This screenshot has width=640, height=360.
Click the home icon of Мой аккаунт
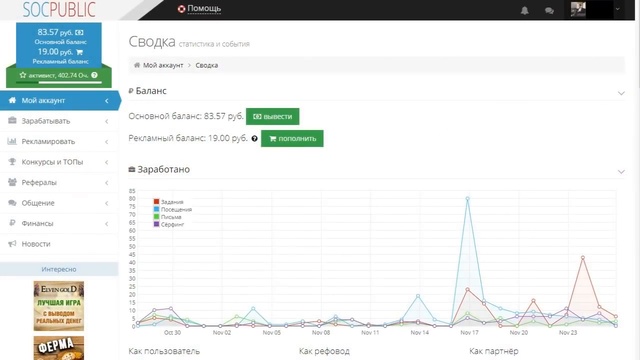coord(12,100)
